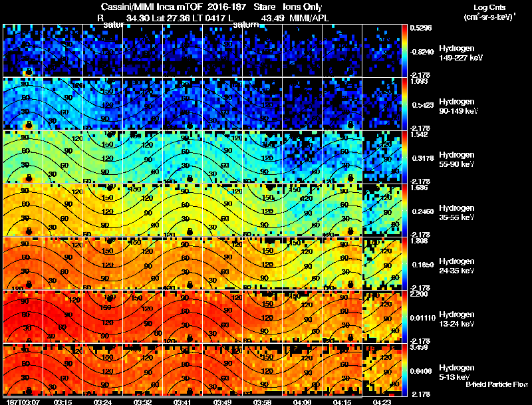Screen dimensions: 532x405
Task: Select the 'Hydrogen 90-149 keV' row label
Action: click(458, 106)
